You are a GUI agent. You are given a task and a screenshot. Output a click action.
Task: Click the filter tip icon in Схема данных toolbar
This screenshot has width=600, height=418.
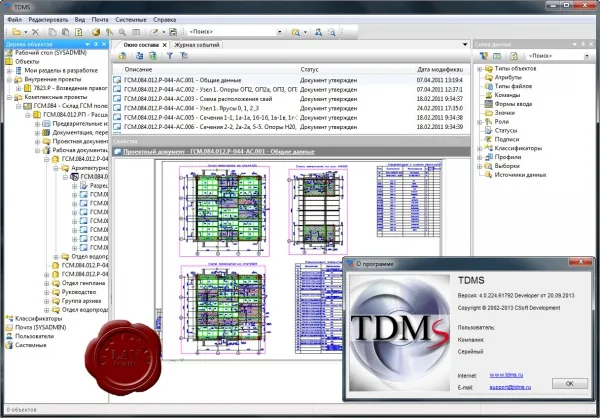click(x=484, y=56)
